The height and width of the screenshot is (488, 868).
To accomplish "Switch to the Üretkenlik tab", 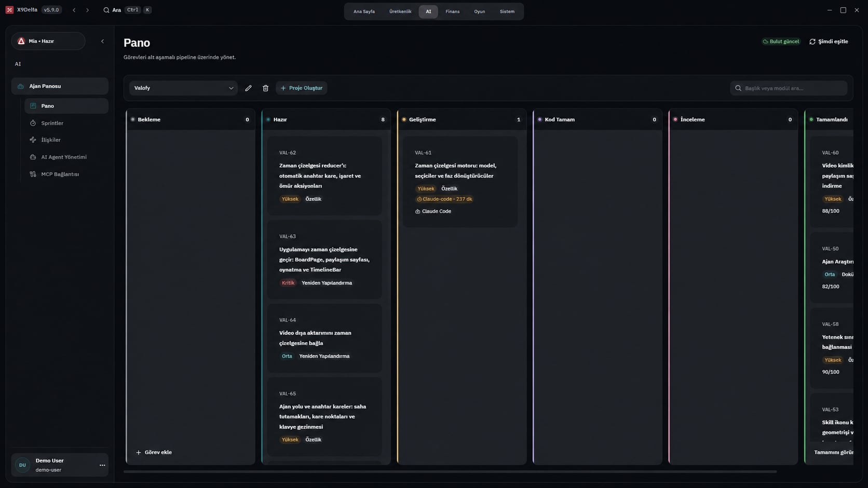I will point(400,11).
